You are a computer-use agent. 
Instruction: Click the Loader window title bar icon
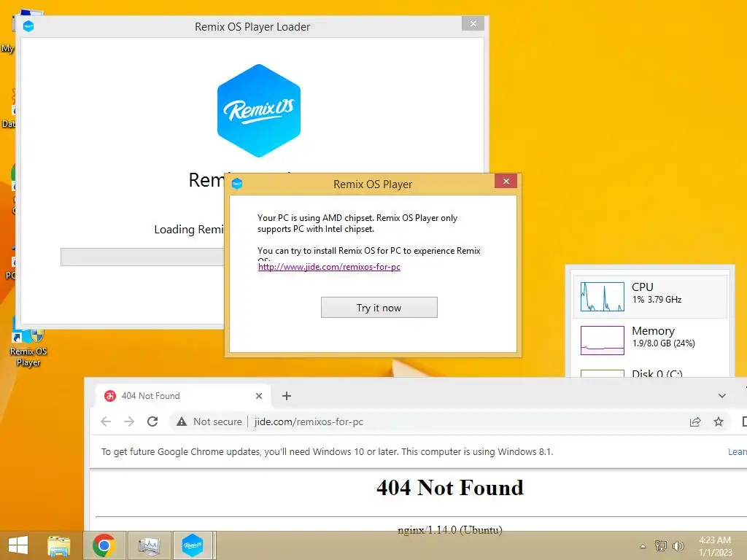(x=28, y=26)
